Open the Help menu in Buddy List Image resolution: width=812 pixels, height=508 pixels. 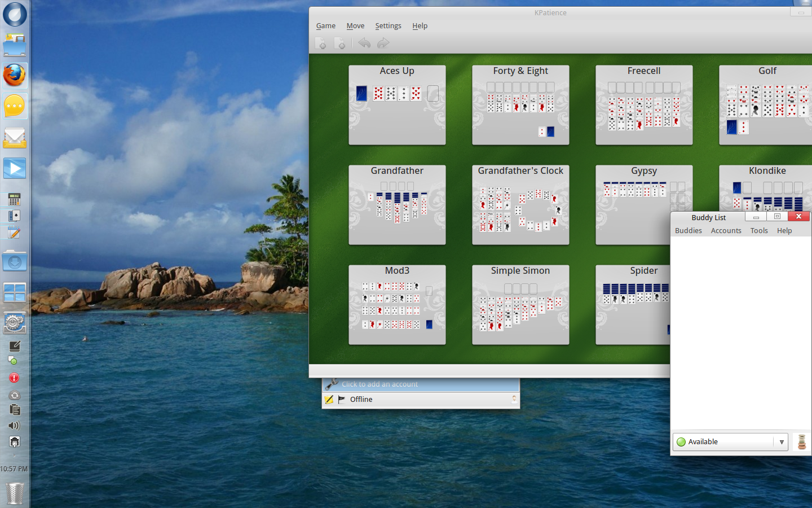click(x=784, y=231)
